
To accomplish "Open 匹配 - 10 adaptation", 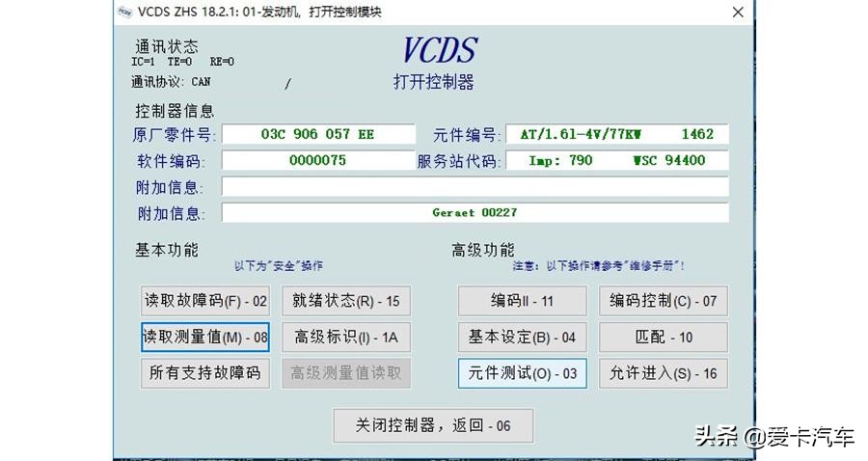I will [x=664, y=337].
